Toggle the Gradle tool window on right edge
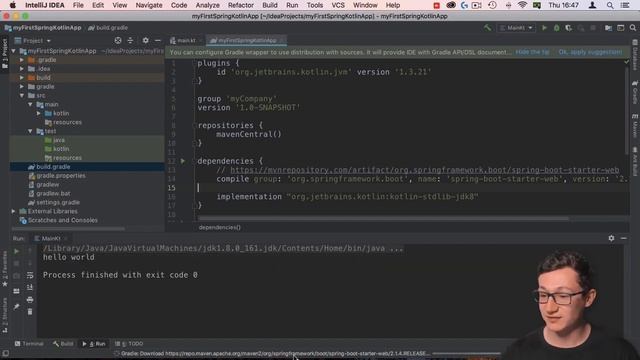The image size is (640, 360). [635, 91]
